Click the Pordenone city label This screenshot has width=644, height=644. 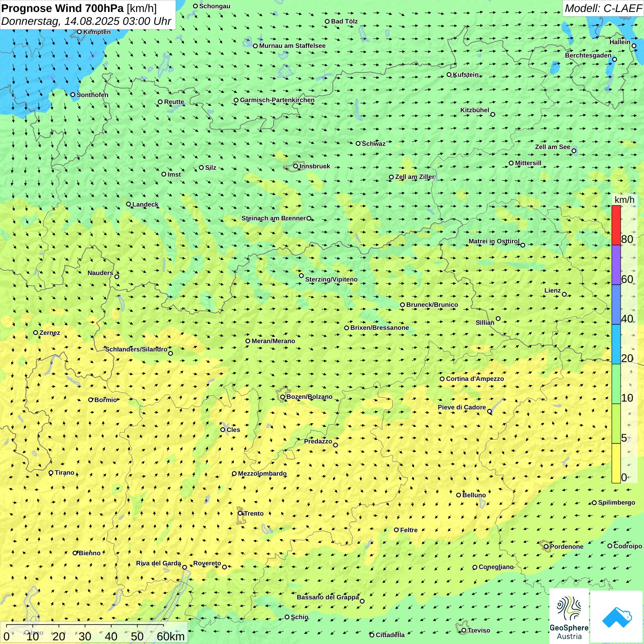click(x=567, y=546)
